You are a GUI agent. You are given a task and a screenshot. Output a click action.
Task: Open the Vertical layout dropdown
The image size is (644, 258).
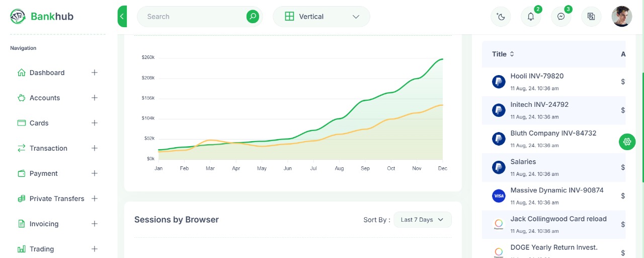(x=321, y=17)
